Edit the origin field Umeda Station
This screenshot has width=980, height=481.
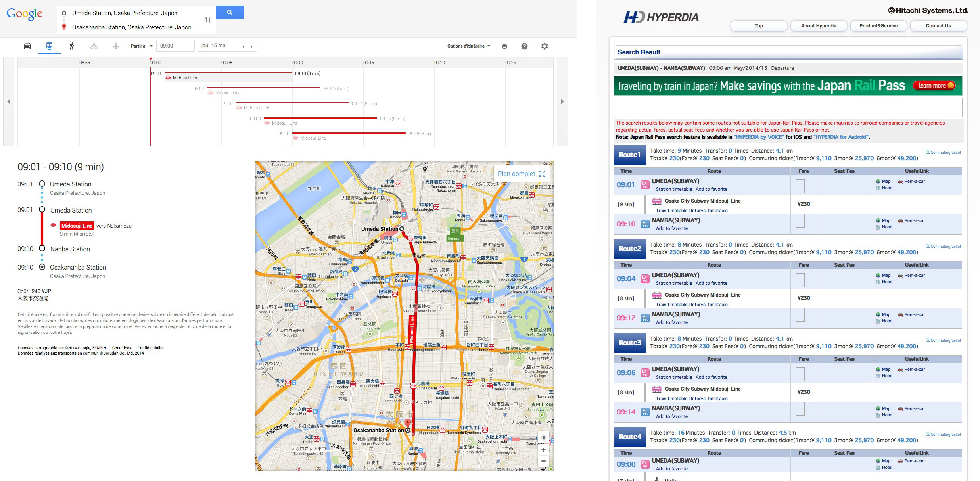(x=136, y=13)
